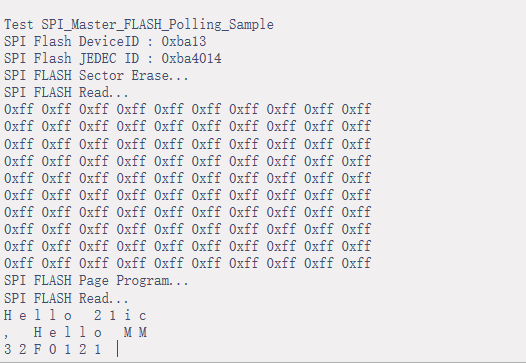
Task: Click the 'H e l l o 2 1 i c' output
Action: pos(75,315)
